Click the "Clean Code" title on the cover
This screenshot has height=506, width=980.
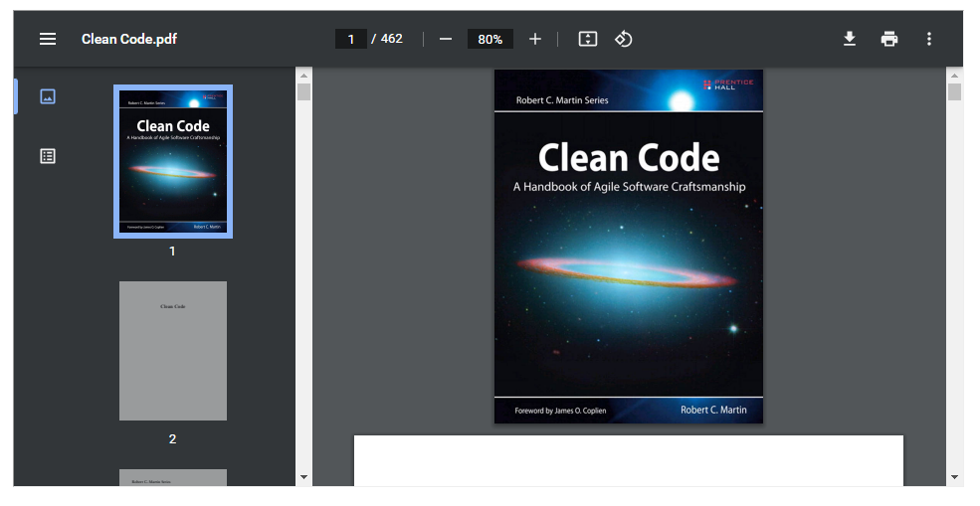coord(629,157)
